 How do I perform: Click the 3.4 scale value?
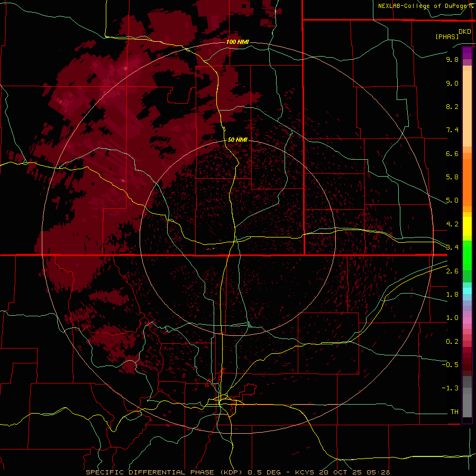[452, 248]
